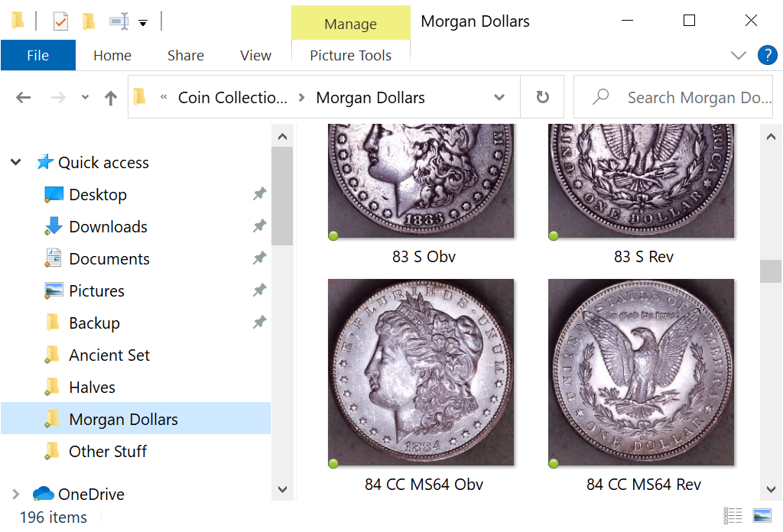Switch to details view layout
The height and width of the screenshot is (532, 783).
click(x=733, y=516)
